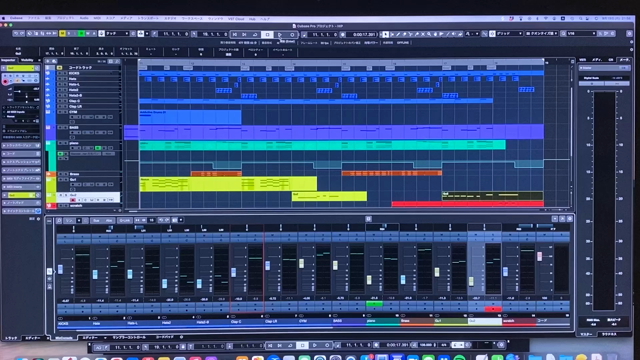Expand the クイックコントロール Inspector section
The height and width of the screenshot is (360, 640).
[21, 211]
